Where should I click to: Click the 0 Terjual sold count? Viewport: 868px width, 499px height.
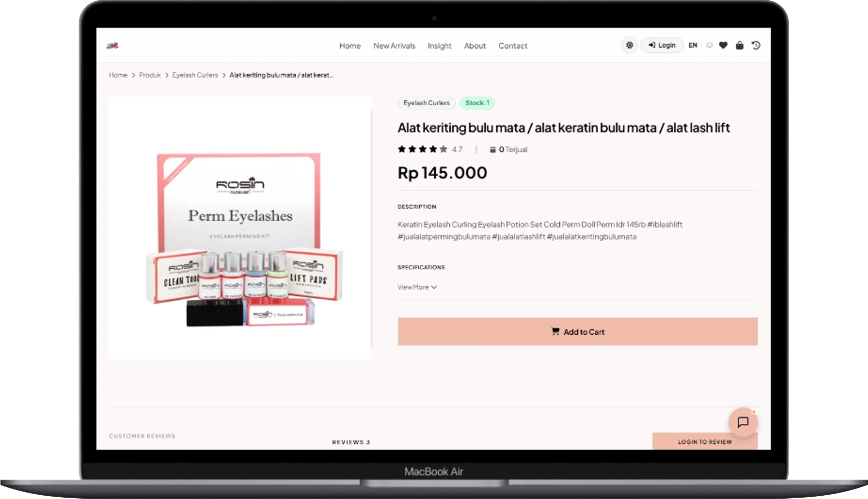tap(509, 149)
